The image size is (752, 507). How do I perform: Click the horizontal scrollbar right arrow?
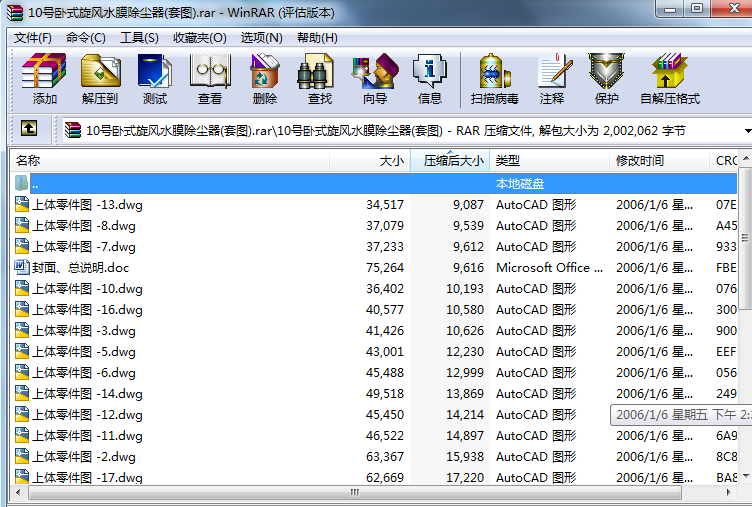728,492
